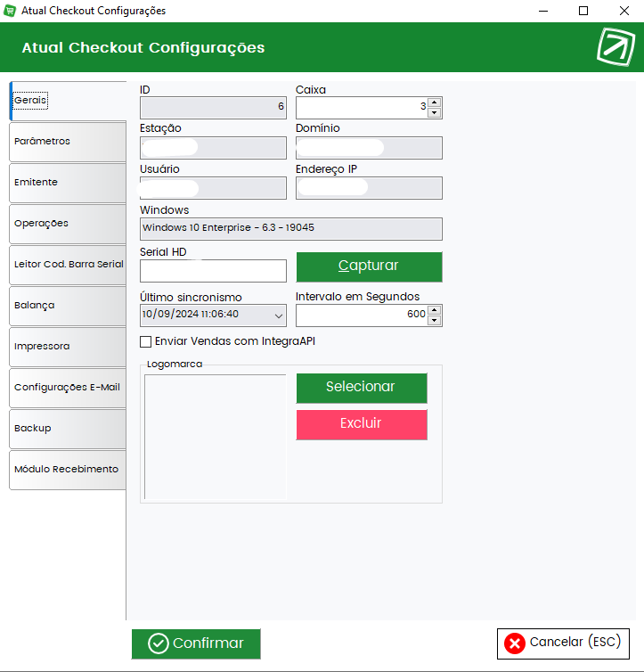Open Leitor Cod. Barra Serial tab
The image size is (644, 672).
(x=68, y=265)
